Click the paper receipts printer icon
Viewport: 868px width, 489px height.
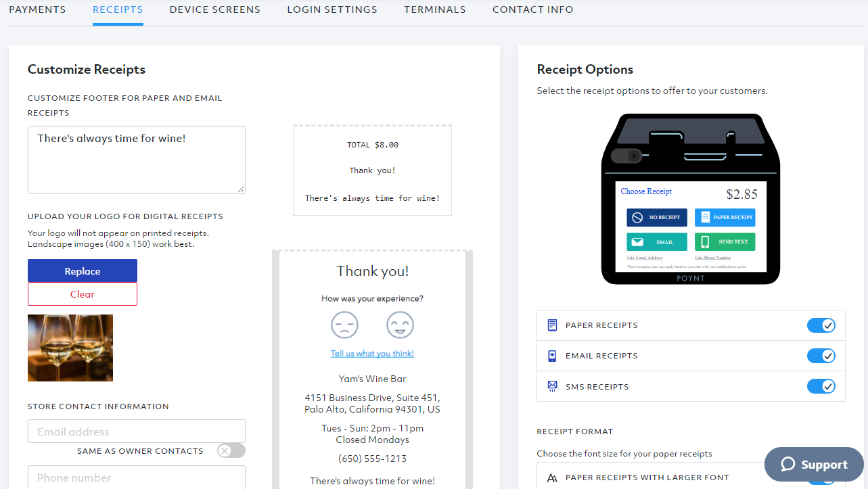coord(552,325)
